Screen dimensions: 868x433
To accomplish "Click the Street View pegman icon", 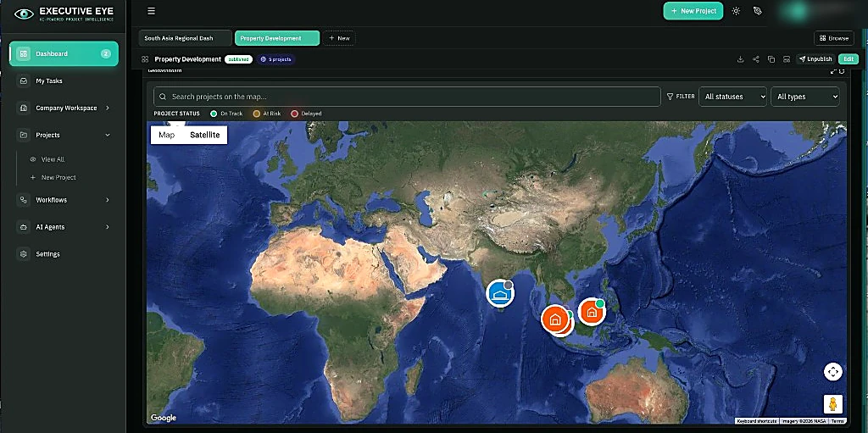I will [x=832, y=404].
